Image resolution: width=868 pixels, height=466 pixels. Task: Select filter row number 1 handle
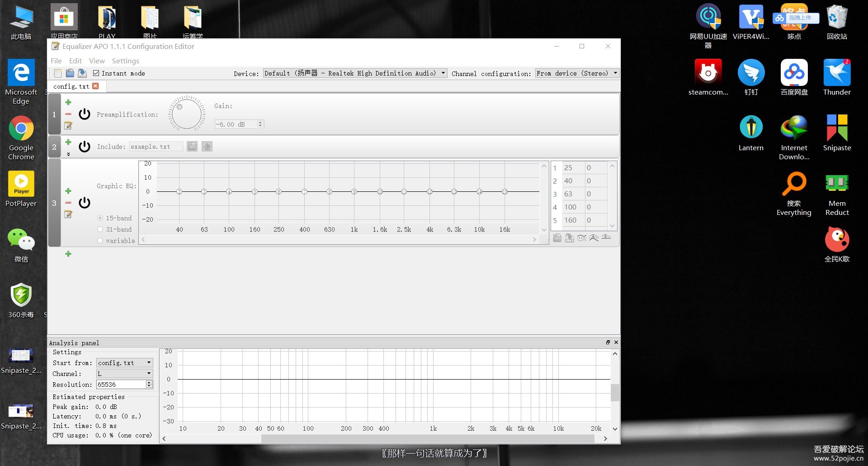[x=54, y=114]
